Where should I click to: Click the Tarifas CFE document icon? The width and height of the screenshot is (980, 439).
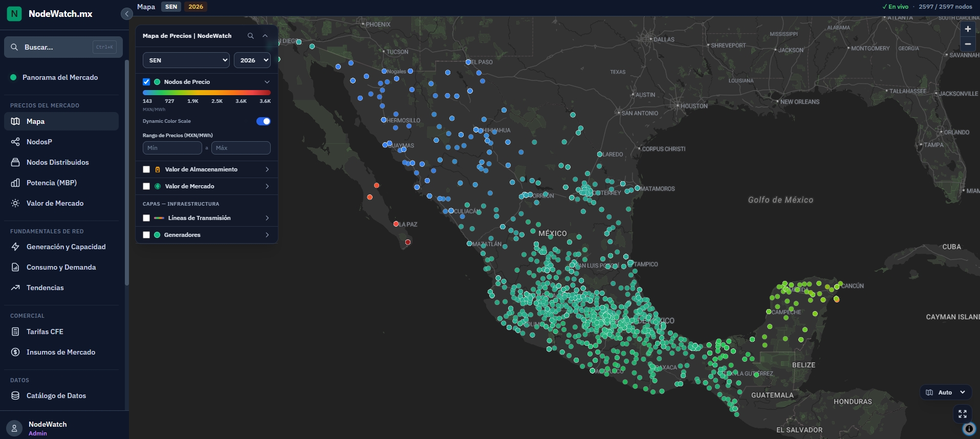(x=15, y=332)
